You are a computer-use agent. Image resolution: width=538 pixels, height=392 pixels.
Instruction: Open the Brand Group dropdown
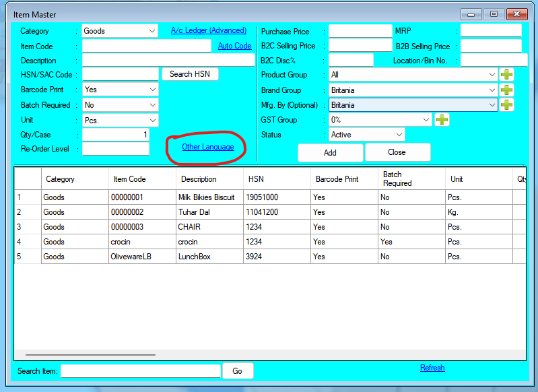[413, 90]
